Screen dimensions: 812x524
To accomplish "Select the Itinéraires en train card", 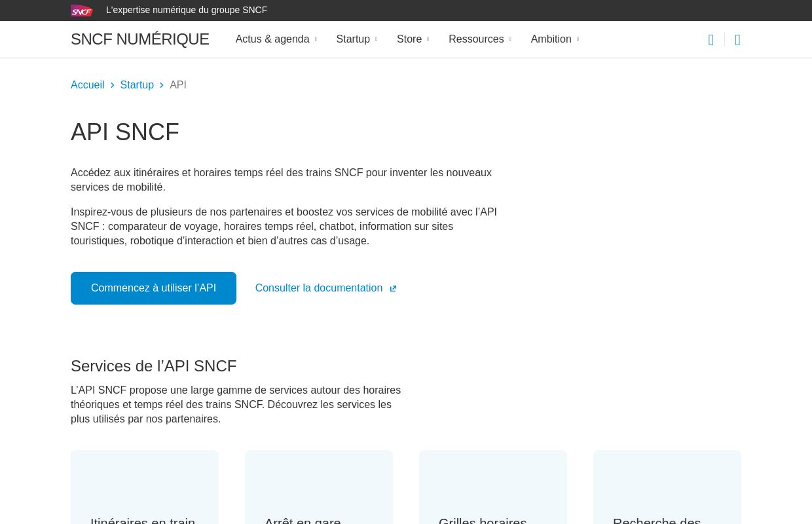I will (x=145, y=487).
